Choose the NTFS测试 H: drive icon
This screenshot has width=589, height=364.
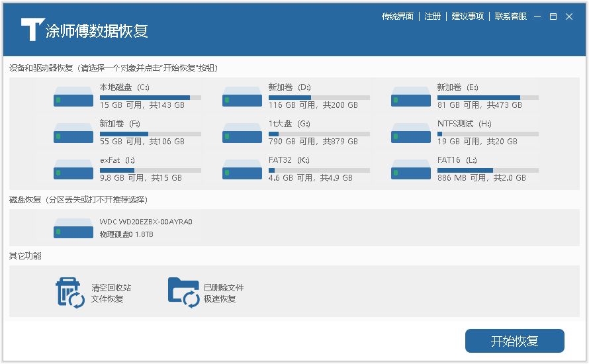410,133
